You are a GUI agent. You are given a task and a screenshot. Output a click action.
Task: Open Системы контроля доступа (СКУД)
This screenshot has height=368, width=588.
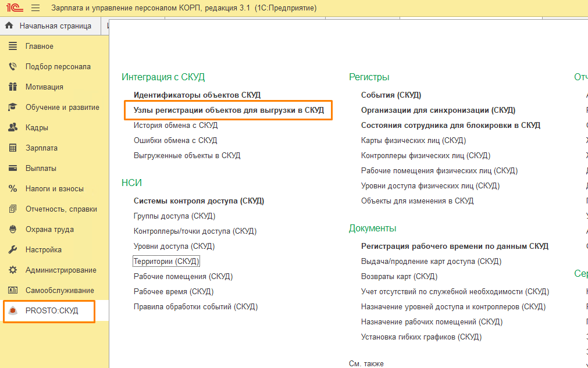(199, 201)
